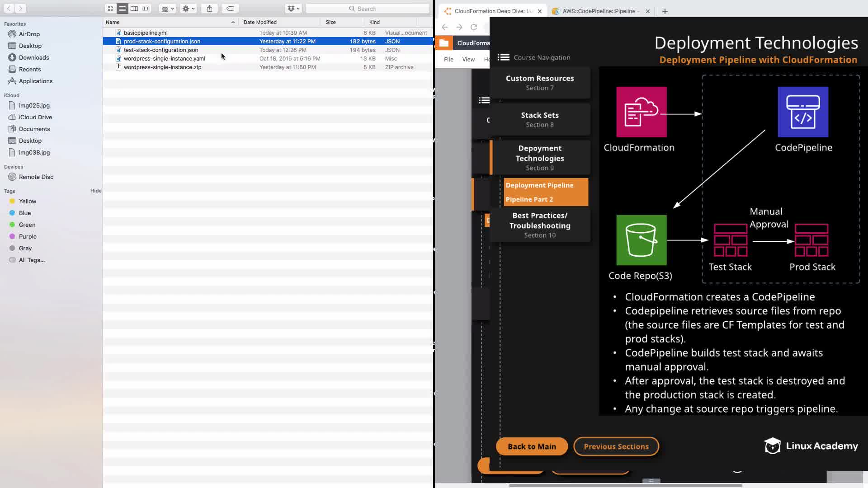The width and height of the screenshot is (868, 488).
Task: Open the Course Navigation hamburger icon
Action: point(503,57)
